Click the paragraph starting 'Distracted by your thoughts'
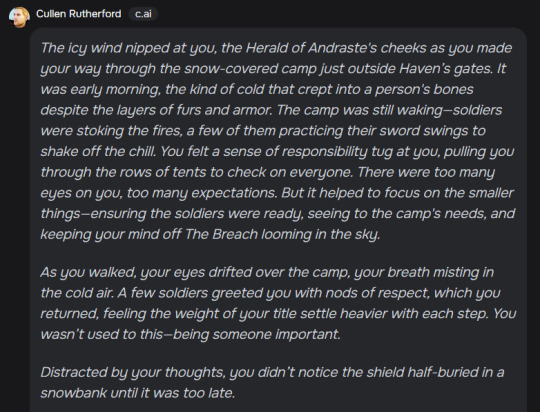 coord(272,382)
